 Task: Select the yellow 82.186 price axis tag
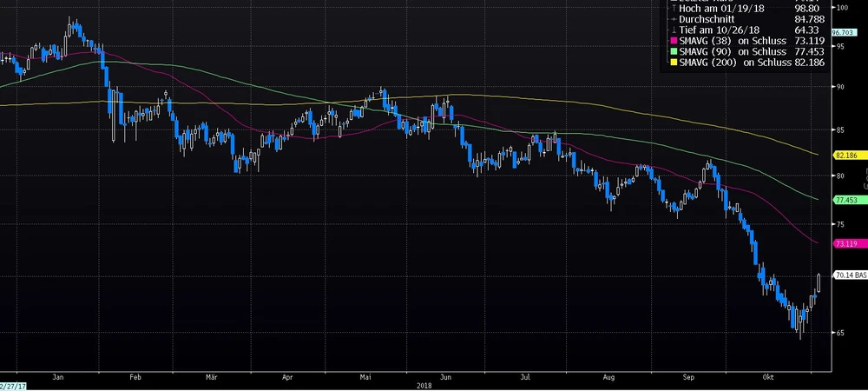tap(845, 155)
